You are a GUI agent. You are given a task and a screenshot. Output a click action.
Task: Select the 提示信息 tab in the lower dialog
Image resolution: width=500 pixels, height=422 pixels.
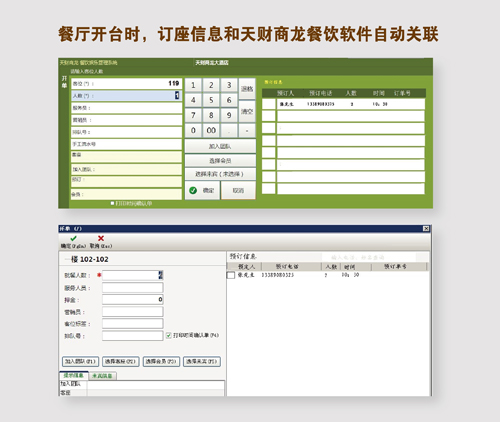pyautogui.click(x=74, y=375)
